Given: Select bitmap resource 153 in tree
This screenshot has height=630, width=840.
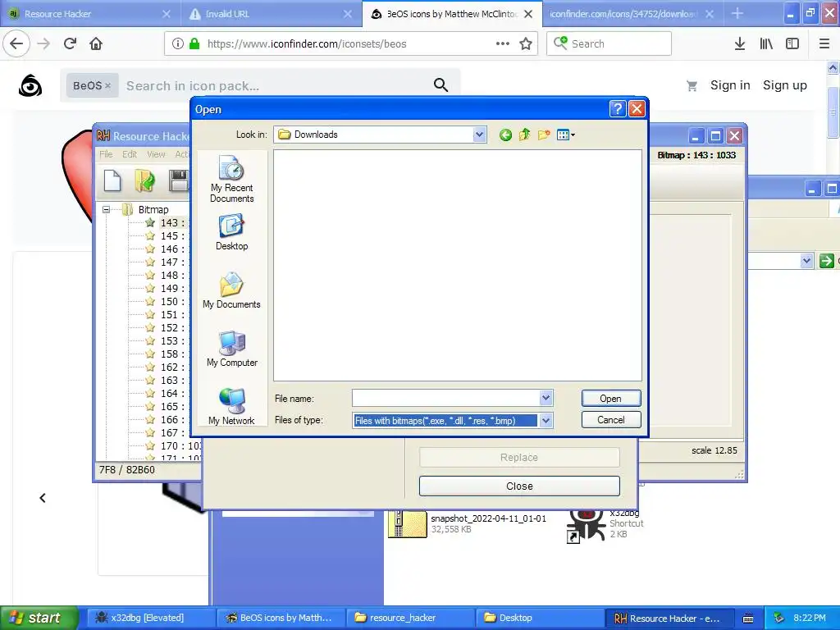Looking at the screenshot, I should point(167,340).
